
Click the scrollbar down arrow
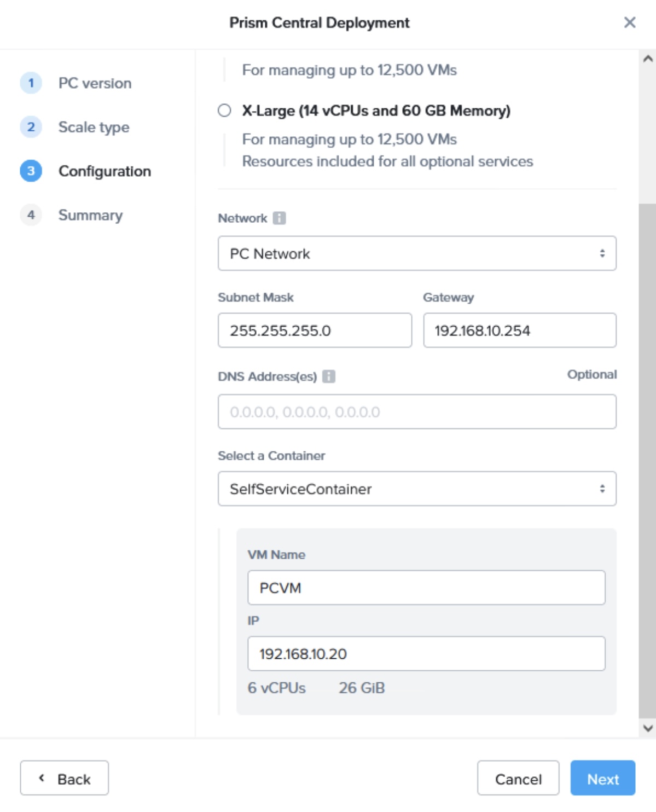(x=648, y=728)
